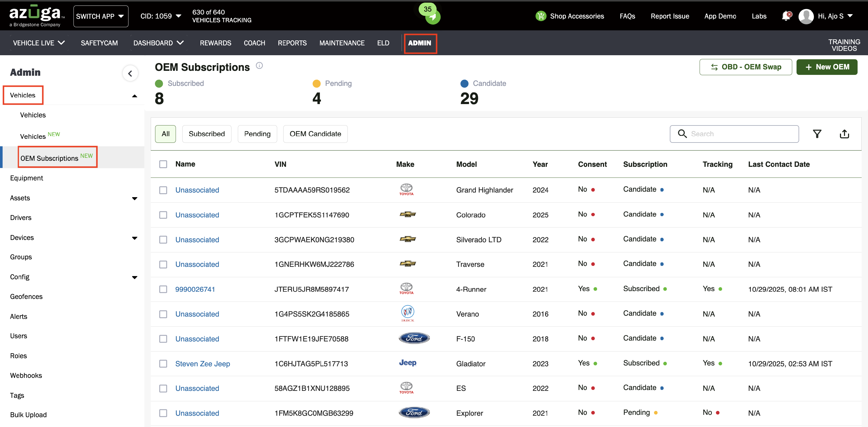Click the export upload icon

point(844,134)
